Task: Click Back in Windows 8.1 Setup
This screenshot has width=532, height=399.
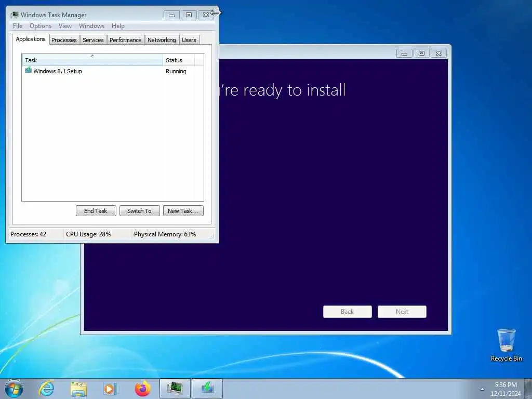Action: [347, 312]
